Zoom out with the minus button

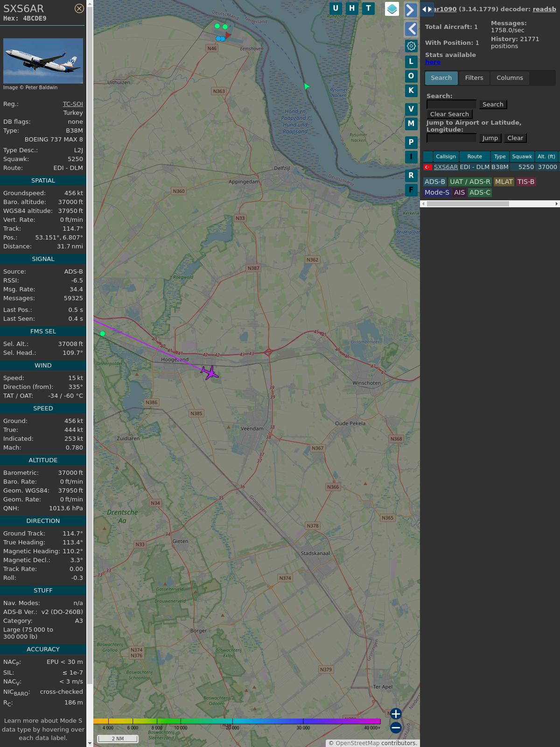[x=396, y=727]
